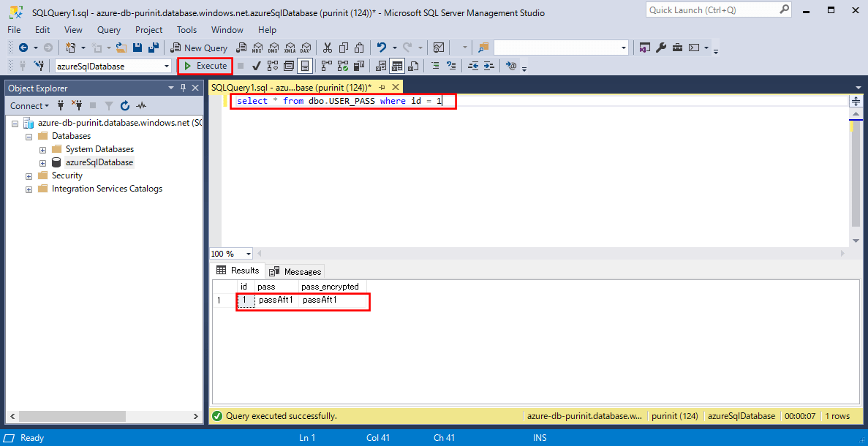Image resolution: width=868 pixels, height=446 pixels.
Task: Toggle Results to Grid mode
Action: click(397, 67)
